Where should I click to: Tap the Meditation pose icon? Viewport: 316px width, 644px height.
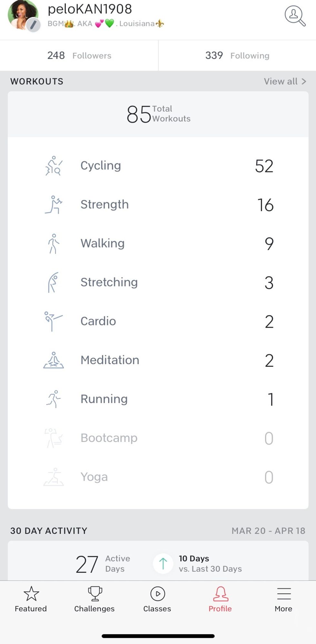click(54, 360)
